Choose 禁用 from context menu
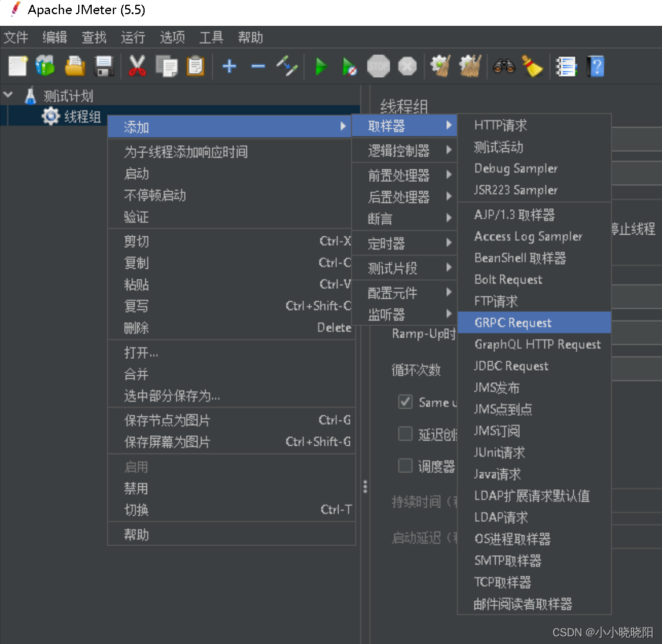The height and width of the screenshot is (644, 662). pyautogui.click(x=232, y=488)
